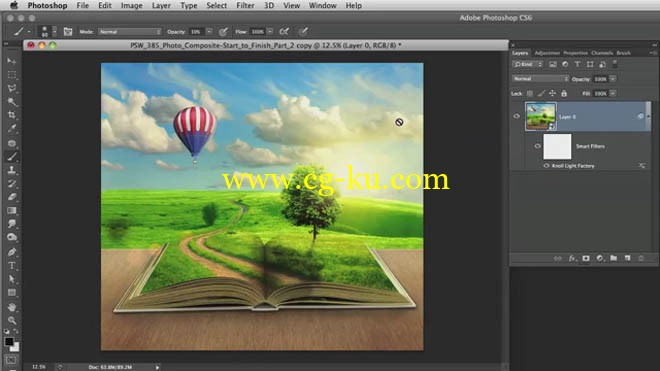Lock transparent pixels
Screen dimensions: 660x371
click(x=530, y=93)
